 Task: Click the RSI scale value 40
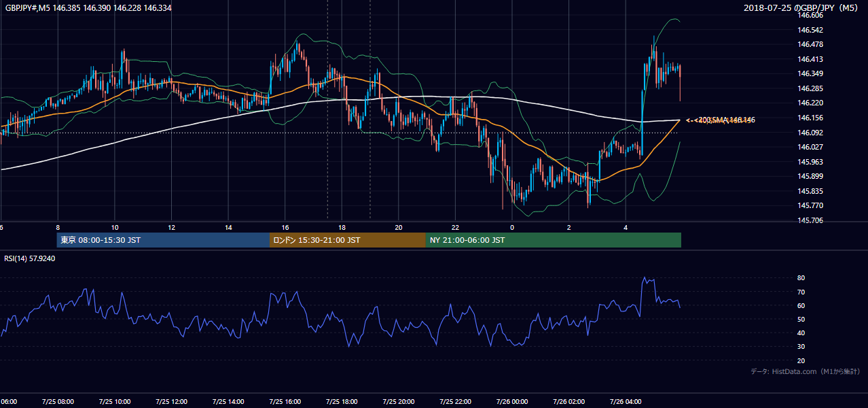click(801, 333)
